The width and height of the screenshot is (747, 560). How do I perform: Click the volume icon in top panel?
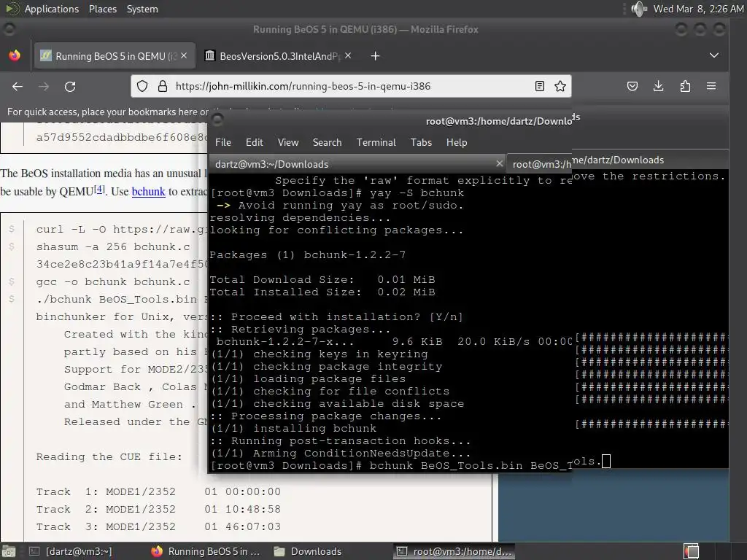coord(638,9)
